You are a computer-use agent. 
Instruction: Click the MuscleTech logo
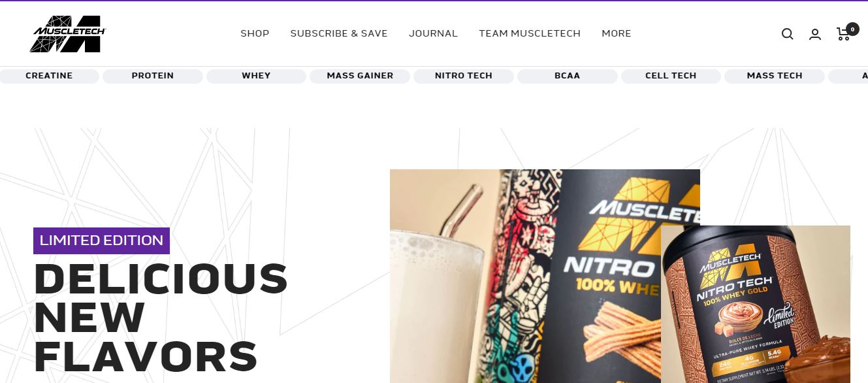pos(68,33)
